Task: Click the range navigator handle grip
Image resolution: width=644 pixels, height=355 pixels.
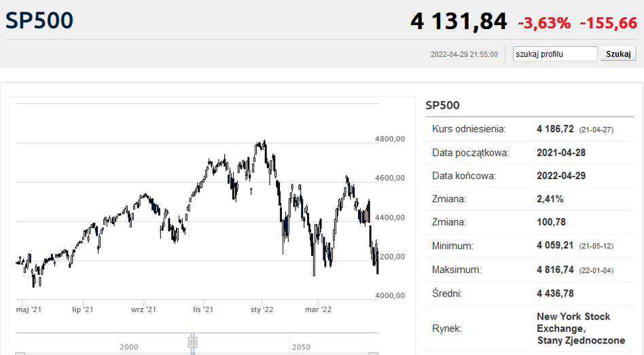Action: tap(193, 343)
